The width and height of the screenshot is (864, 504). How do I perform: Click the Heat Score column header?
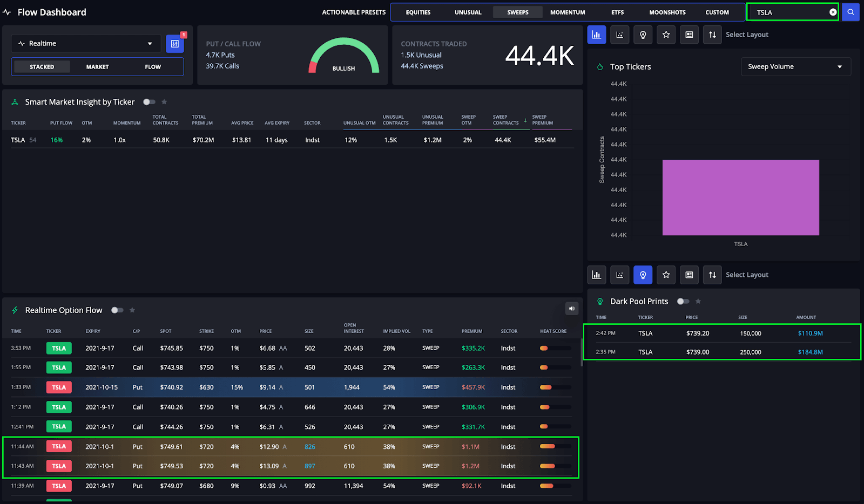click(553, 331)
